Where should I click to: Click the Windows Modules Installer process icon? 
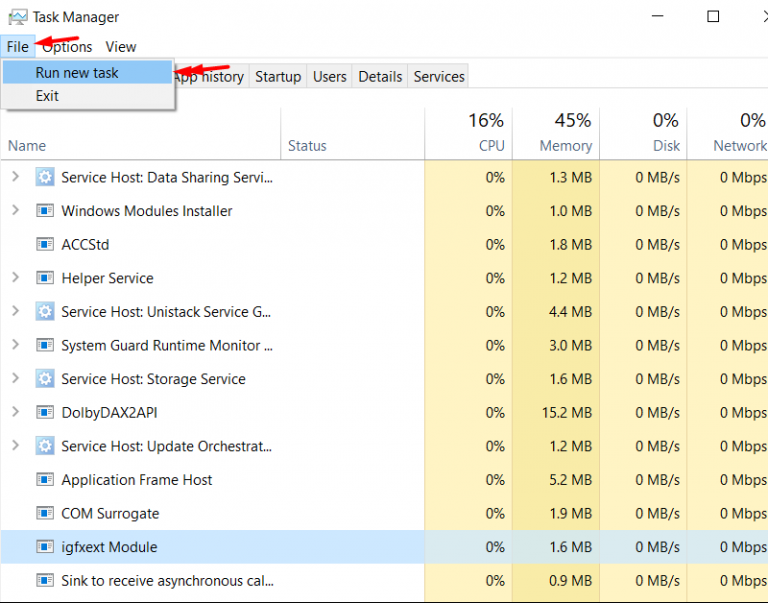tap(45, 211)
